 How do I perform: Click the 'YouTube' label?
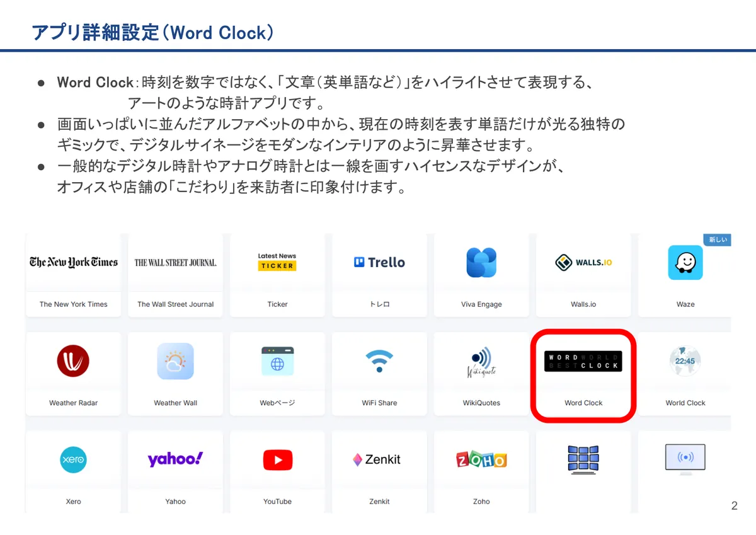277,502
